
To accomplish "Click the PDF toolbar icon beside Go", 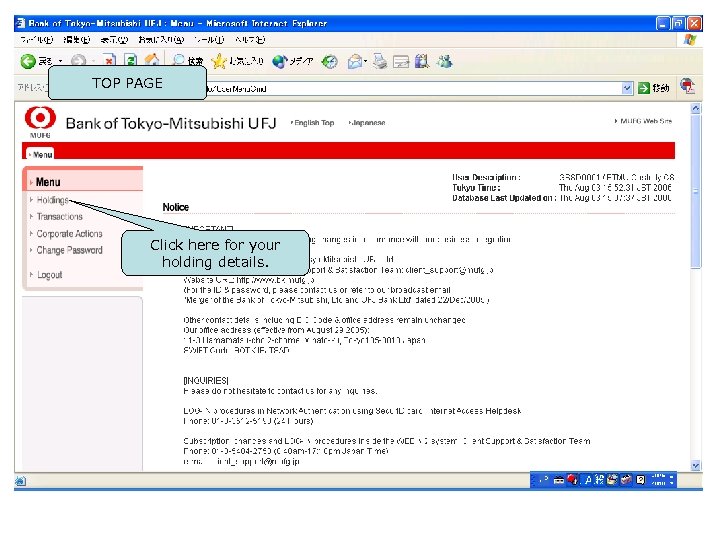I will point(687,86).
